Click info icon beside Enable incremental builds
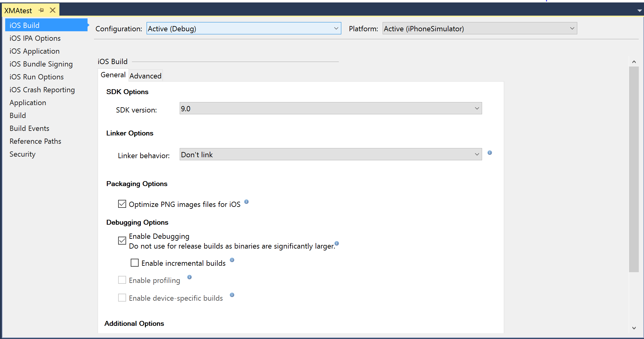The width and height of the screenshot is (644, 339). pyautogui.click(x=232, y=260)
